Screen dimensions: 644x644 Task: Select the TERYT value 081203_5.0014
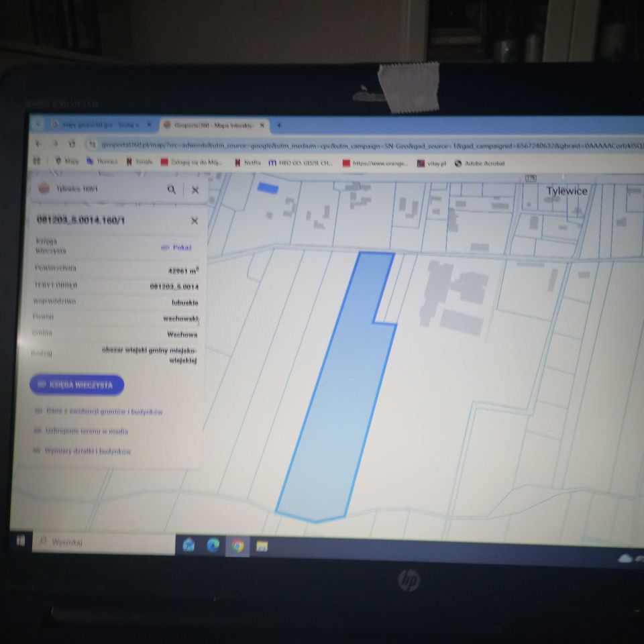174,286
